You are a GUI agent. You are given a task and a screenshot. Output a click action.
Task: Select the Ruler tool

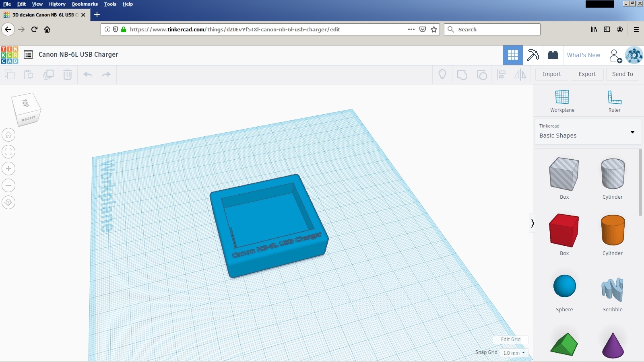[x=614, y=101]
